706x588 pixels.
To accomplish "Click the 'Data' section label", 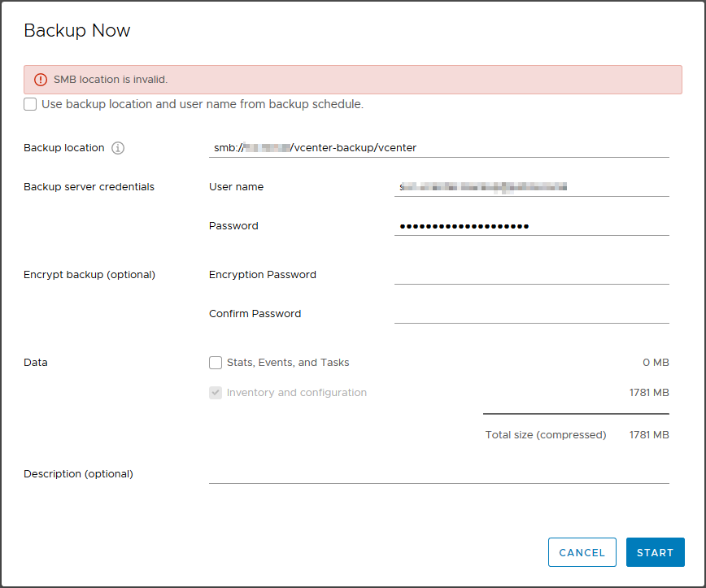I will tap(36, 363).
